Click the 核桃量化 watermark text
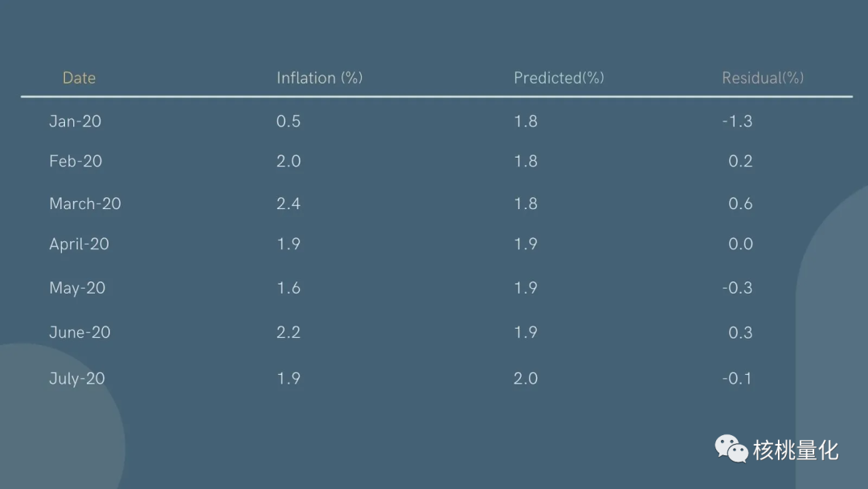This screenshot has width=868, height=489. coord(796,450)
